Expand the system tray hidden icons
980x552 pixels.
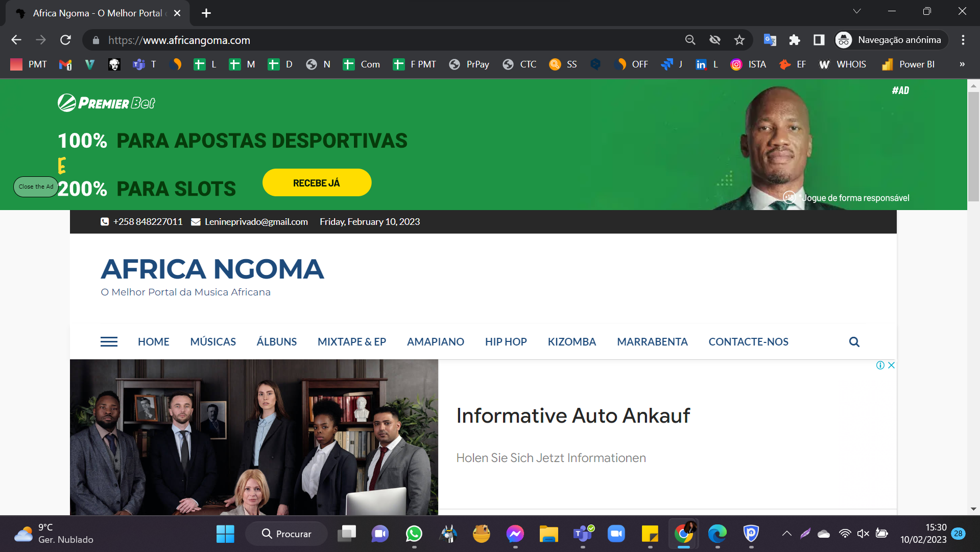pos(786,534)
